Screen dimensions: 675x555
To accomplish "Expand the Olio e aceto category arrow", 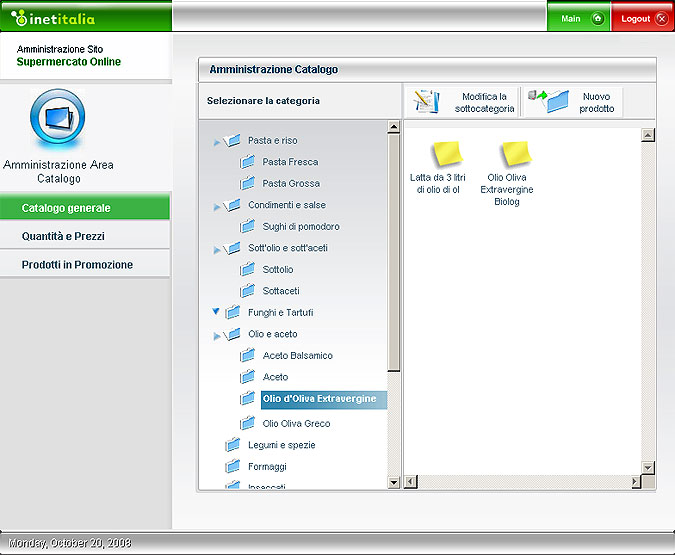I will [x=217, y=335].
